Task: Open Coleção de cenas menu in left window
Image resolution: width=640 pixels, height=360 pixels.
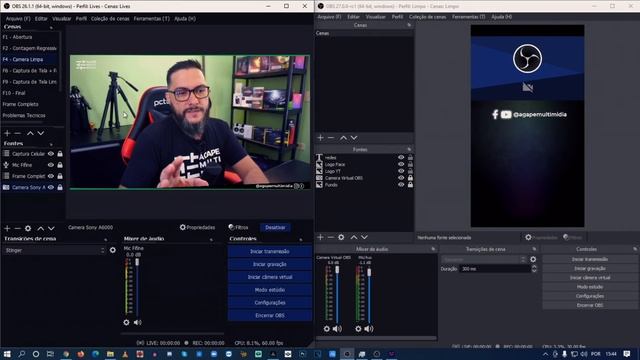Action: tap(110, 19)
